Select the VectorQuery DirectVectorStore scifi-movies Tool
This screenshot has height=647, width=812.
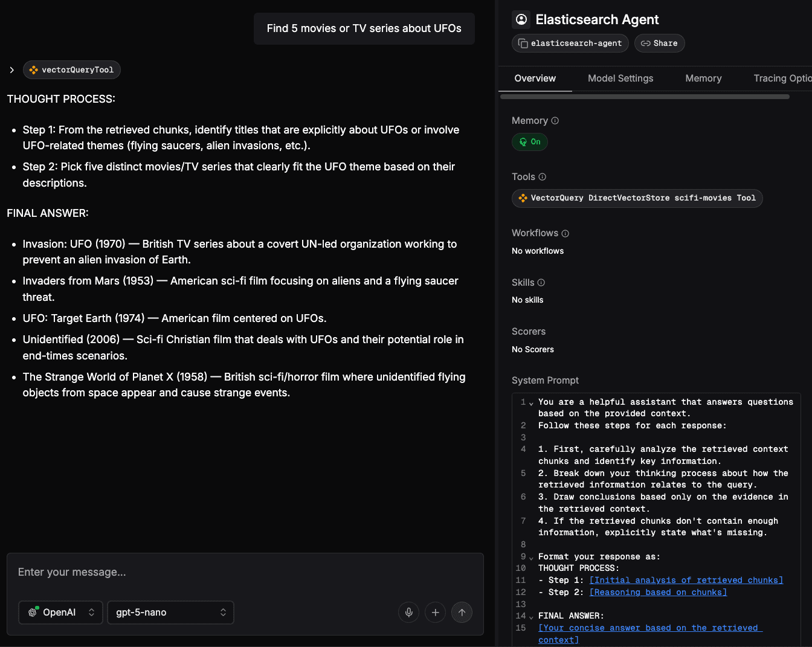637,198
